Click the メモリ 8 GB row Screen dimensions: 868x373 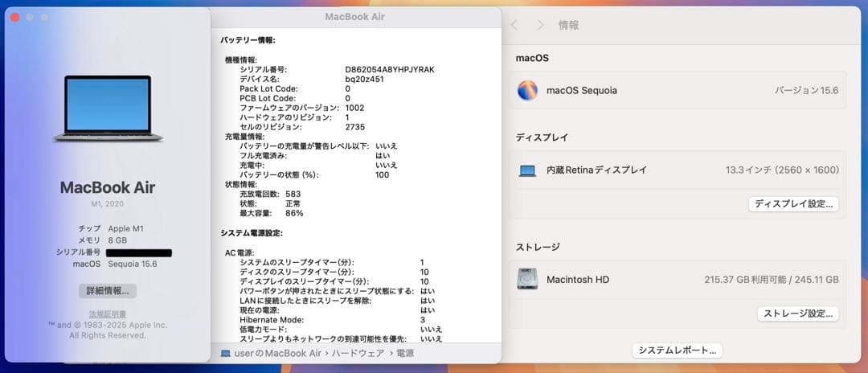coord(102,240)
